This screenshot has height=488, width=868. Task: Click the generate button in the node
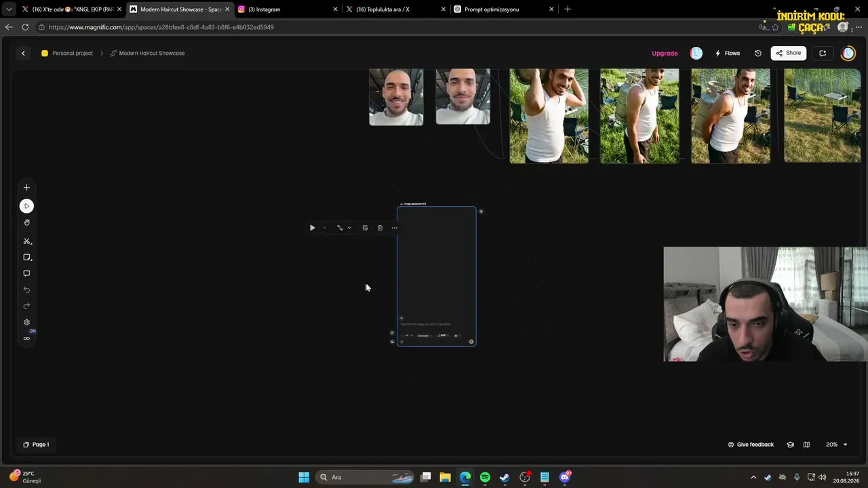point(471,342)
